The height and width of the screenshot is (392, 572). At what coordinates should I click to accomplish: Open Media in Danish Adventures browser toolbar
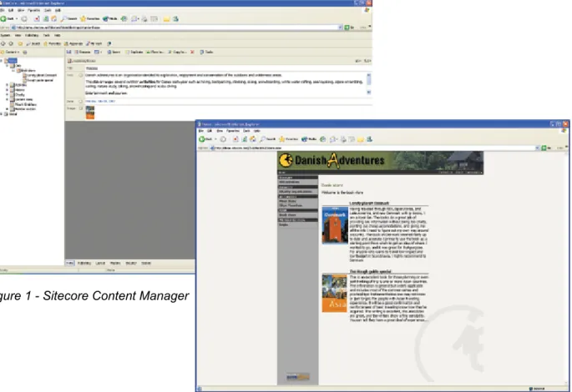(309, 139)
